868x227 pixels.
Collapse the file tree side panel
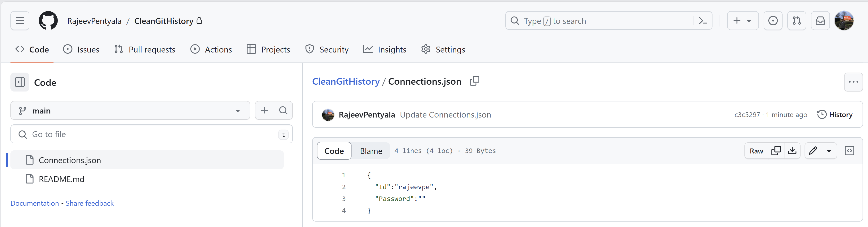point(20,82)
